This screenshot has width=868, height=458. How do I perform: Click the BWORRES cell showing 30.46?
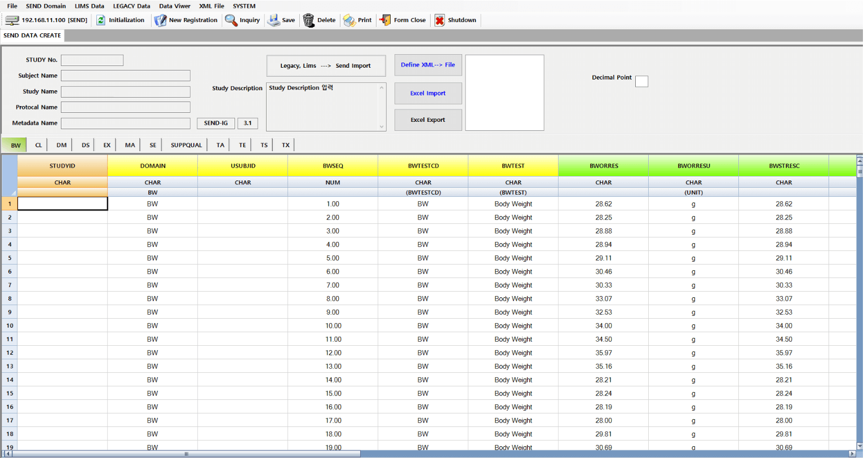coord(604,271)
